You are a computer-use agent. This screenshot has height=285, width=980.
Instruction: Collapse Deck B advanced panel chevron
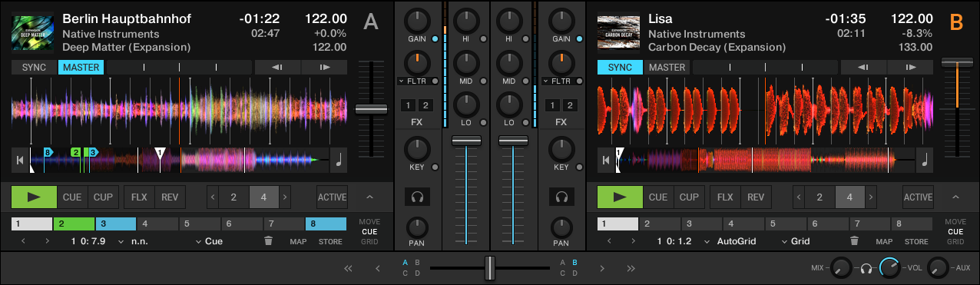click(x=956, y=197)
